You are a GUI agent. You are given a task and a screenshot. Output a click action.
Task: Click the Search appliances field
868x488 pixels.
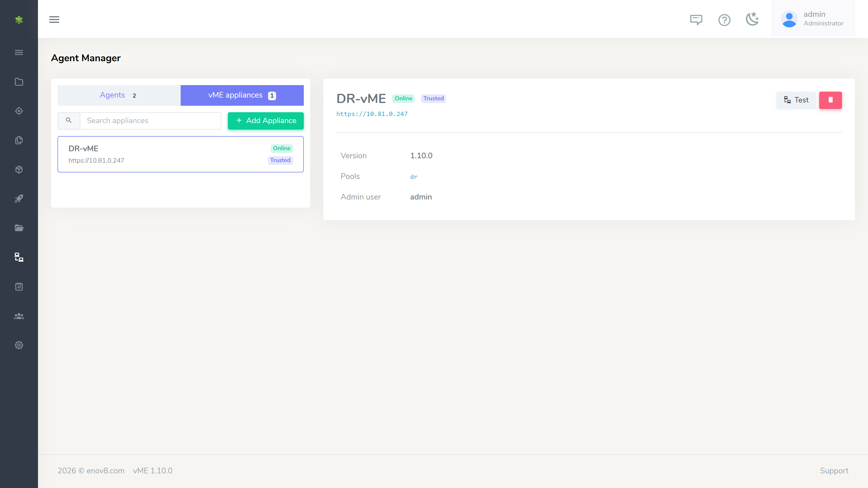click(150, 121)
